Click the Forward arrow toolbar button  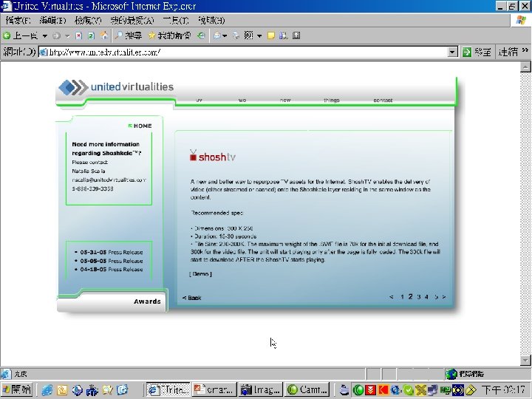pyautogui.click(x=57, y=35)
